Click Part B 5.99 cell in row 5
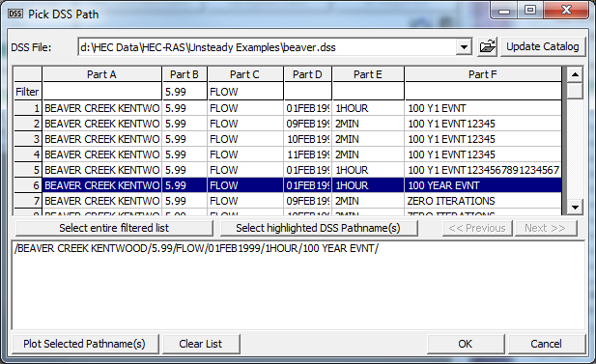596x364 pixels. [x=184, y=170]
